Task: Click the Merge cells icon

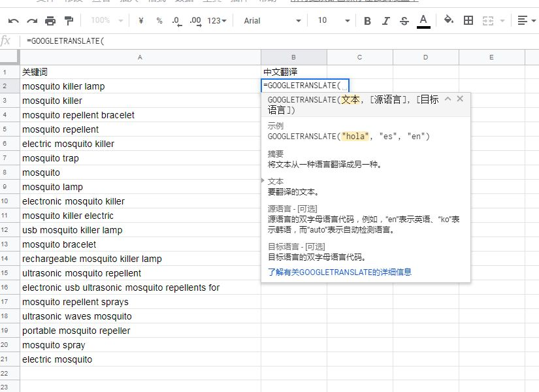Action: pyautogui.click(x=488, y=21)
